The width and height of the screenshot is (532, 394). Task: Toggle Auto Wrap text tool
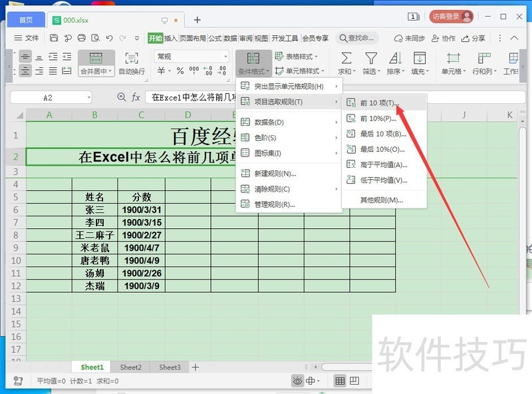point(132,63)
